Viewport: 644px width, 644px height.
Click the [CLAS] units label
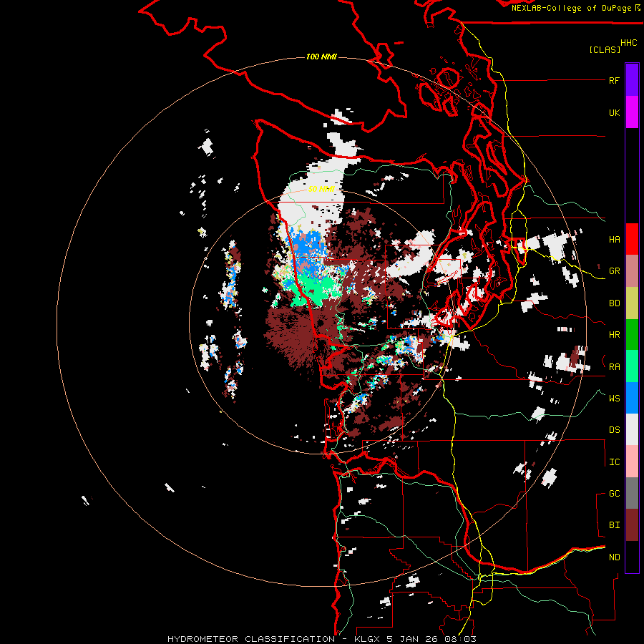coord(605,49)
